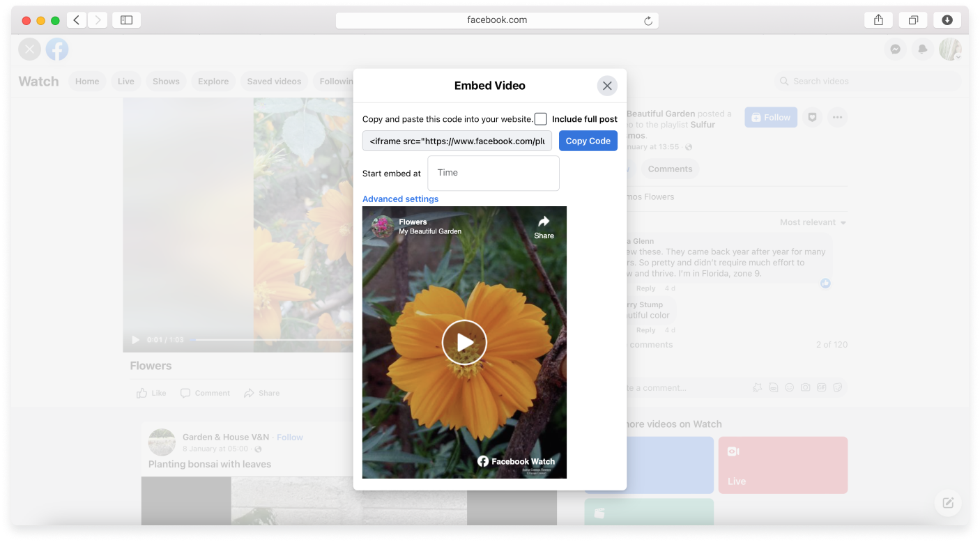Enable the Include full post checkbox
The image size is (980, 542).
coord(541,119)
